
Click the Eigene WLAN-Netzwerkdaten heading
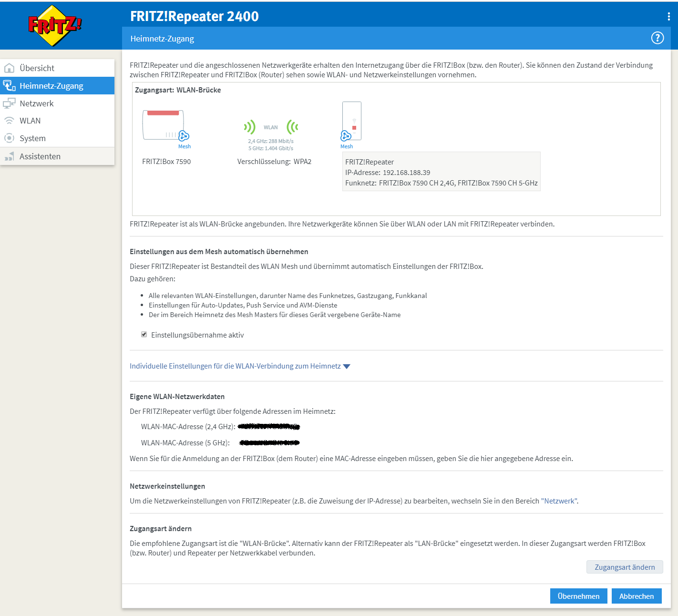177,397
